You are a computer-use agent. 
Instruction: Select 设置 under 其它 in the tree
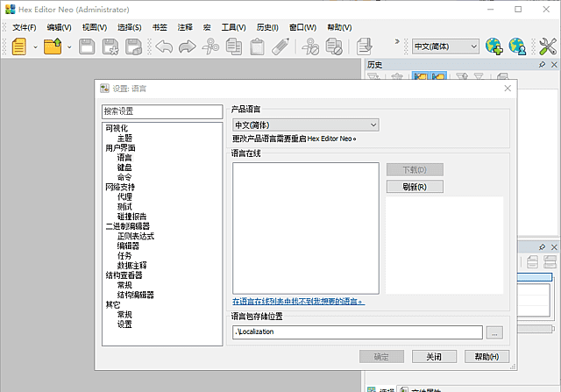coord(124,324)
